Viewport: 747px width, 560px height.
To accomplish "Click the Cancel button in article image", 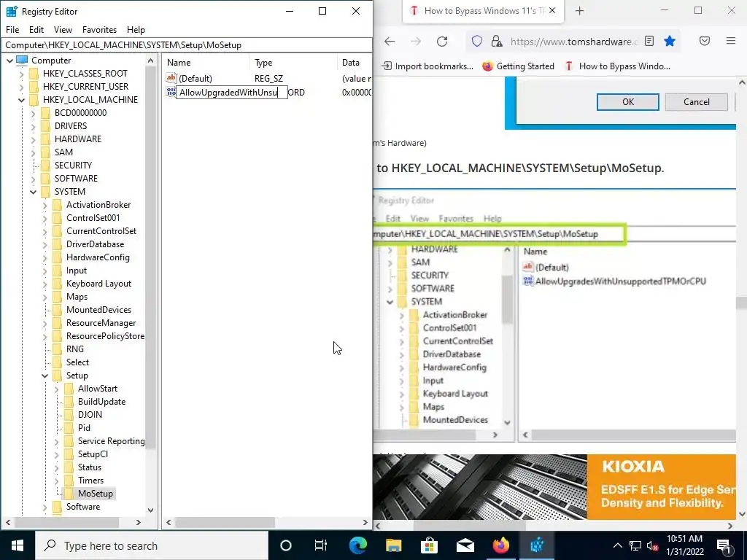I will 697,102.
